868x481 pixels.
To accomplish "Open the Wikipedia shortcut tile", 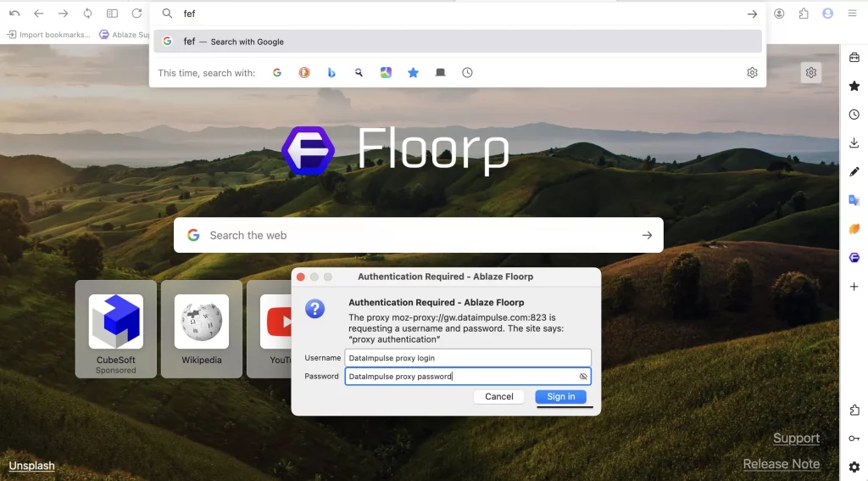I will point(202,329).
